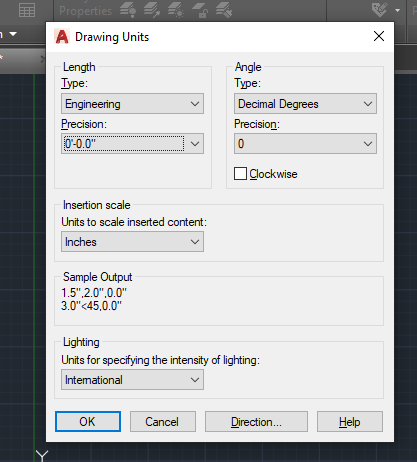Open the Length Type Engineering dropdown
The image size is (417, 462).
pos(132,104)
